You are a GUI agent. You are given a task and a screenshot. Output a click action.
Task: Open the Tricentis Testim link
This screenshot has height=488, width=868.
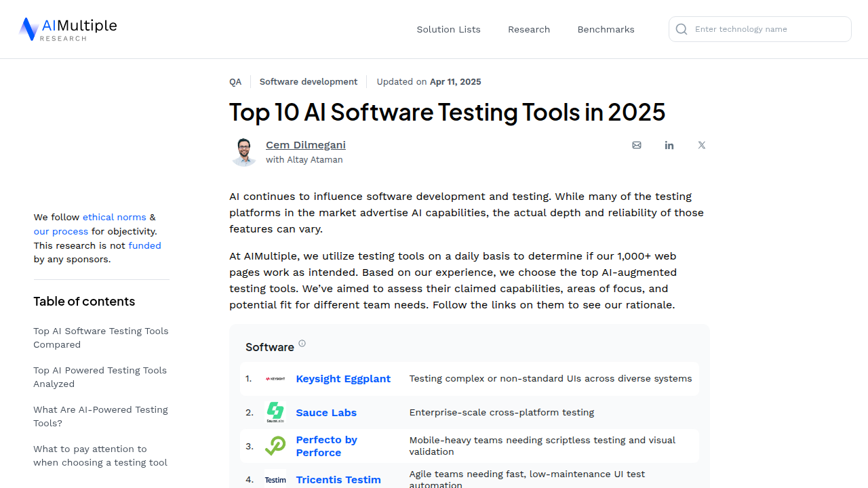(x=338, y=480)
